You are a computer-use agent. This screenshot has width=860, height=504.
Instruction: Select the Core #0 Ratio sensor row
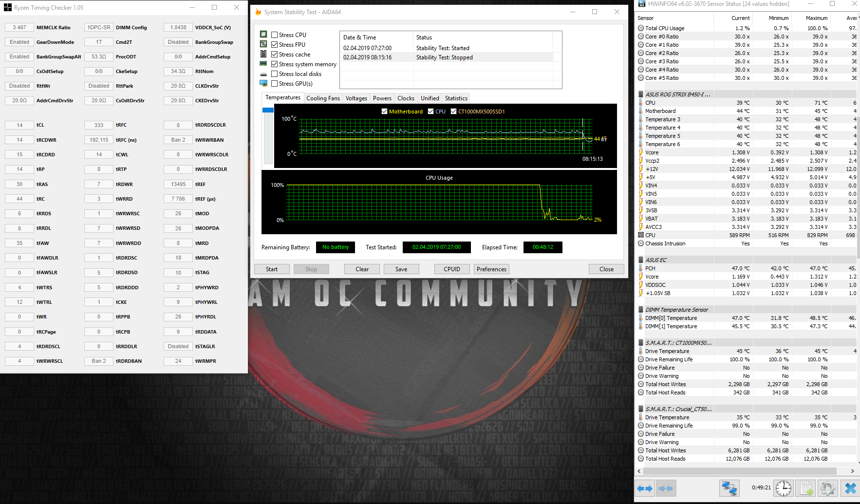click(x=747, y=37)
